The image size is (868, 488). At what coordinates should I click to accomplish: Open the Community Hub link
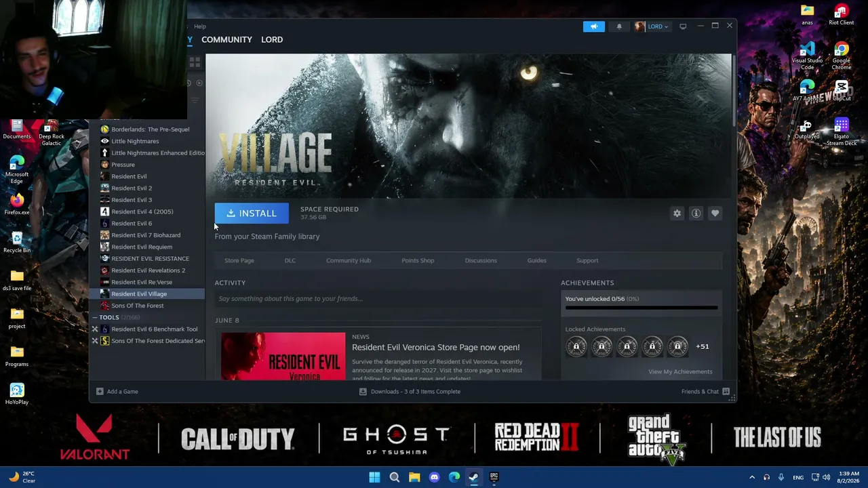[x=349, y=260]
